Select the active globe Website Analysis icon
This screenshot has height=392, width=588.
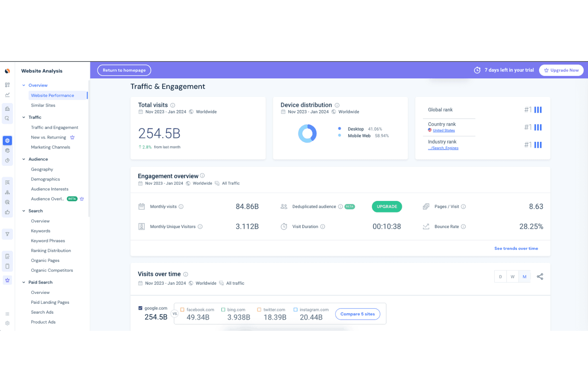point(7,141)
